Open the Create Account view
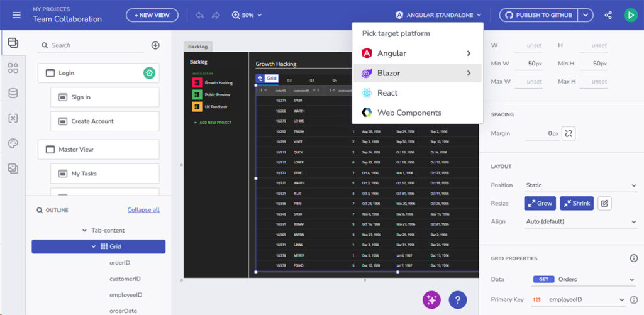 (x=105, y=121)
